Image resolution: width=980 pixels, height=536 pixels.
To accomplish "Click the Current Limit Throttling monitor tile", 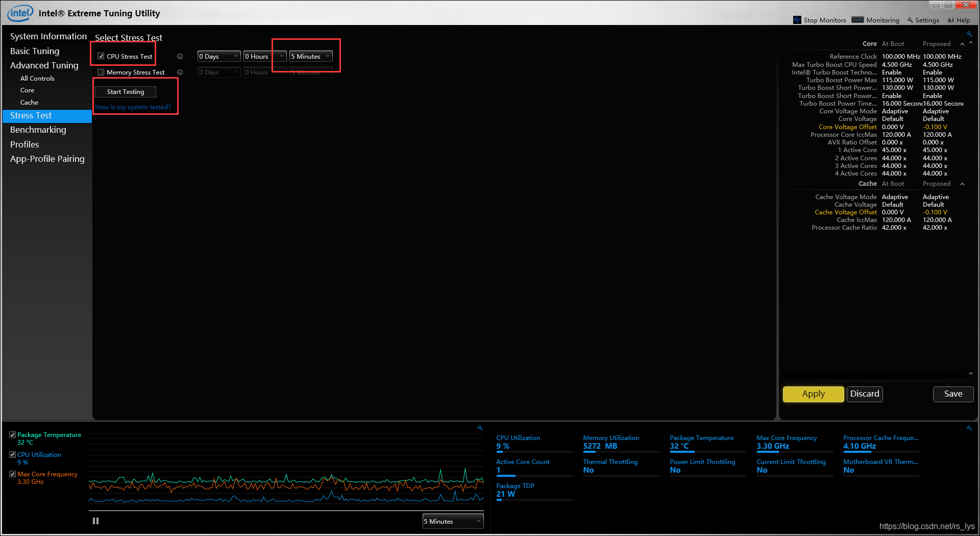I will point(795,467).
